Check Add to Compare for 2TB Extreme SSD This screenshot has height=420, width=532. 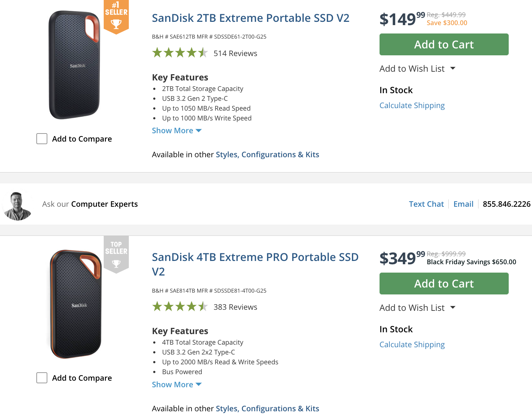pyautogui.click(x=42, y=139)
